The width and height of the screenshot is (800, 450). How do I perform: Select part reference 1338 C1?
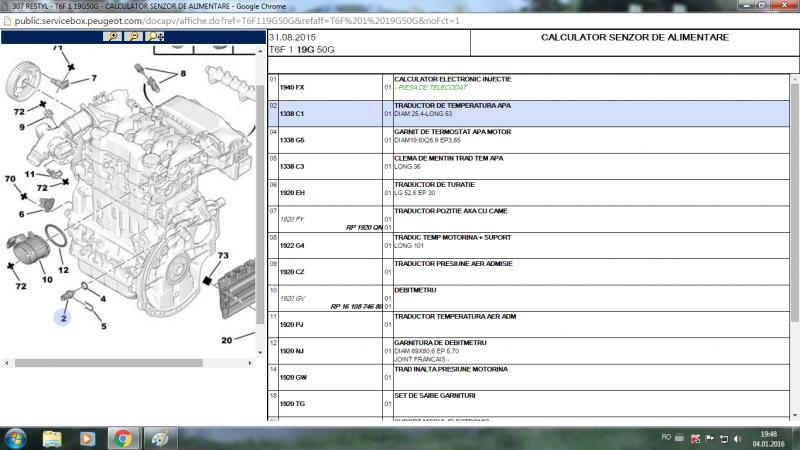tap(292, 113)
